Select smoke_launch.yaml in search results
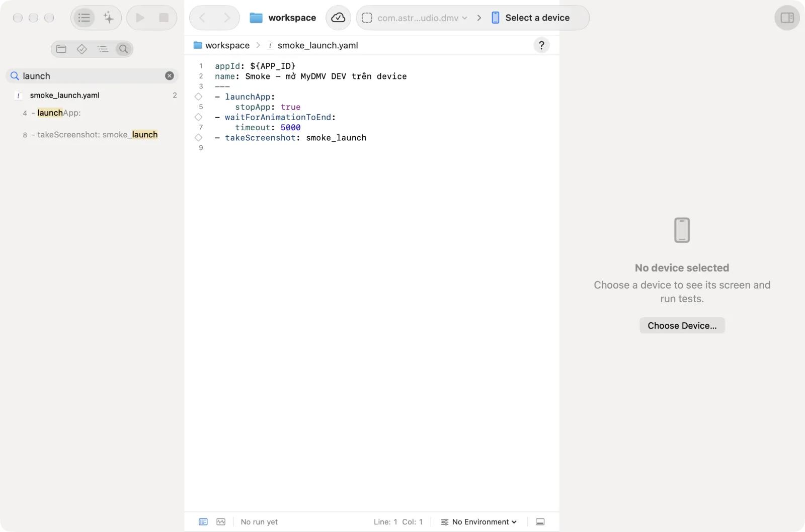805x532 pixels. (x=95, y=95)
